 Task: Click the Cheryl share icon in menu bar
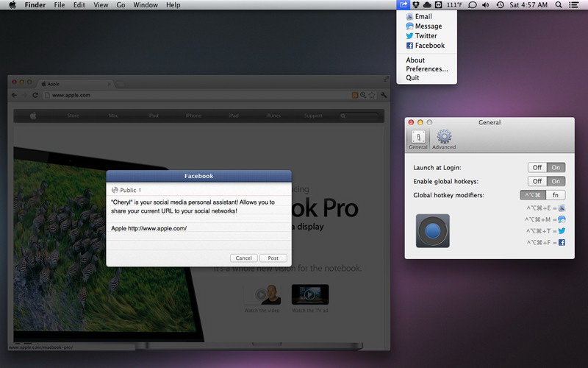404,5
